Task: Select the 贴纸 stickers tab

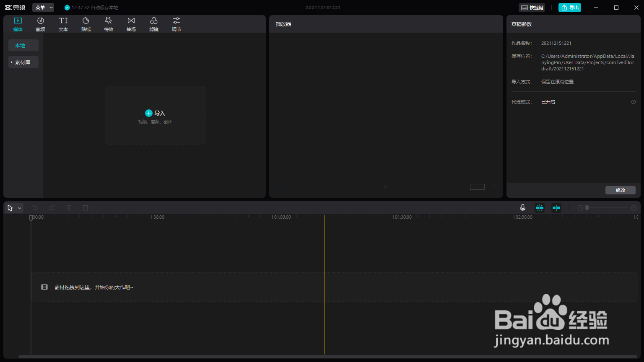Action: pyautogui.click(x=86, y=24)
